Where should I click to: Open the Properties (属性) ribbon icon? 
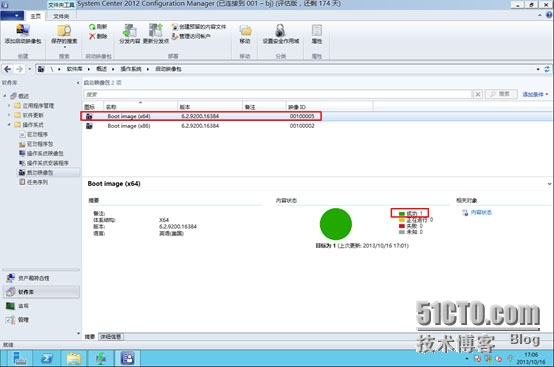(x=317, y=30)
